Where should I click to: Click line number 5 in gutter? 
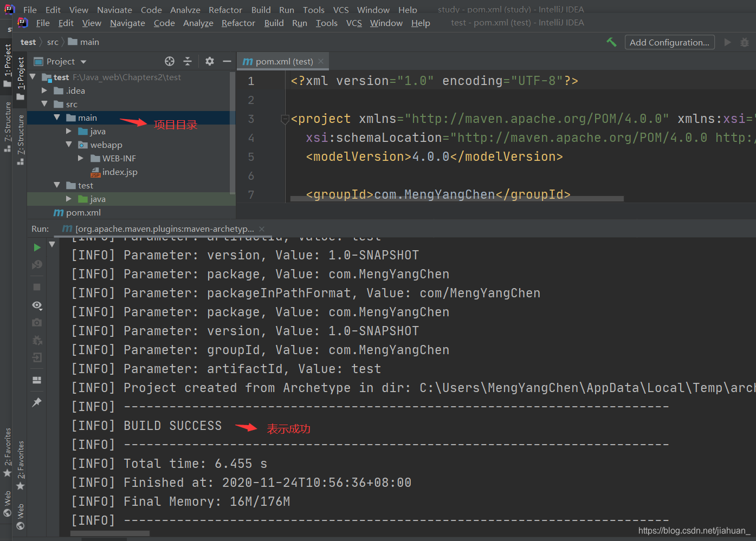point(251,157)
